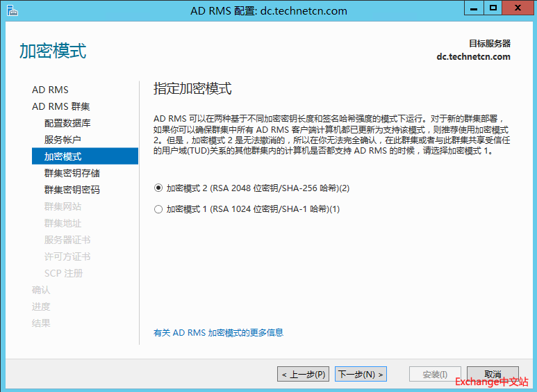The image size is (537, 392).
Task: Select AD RMS 群集 in the navigation
Action: pyautogui.click(x=60, y=106)
